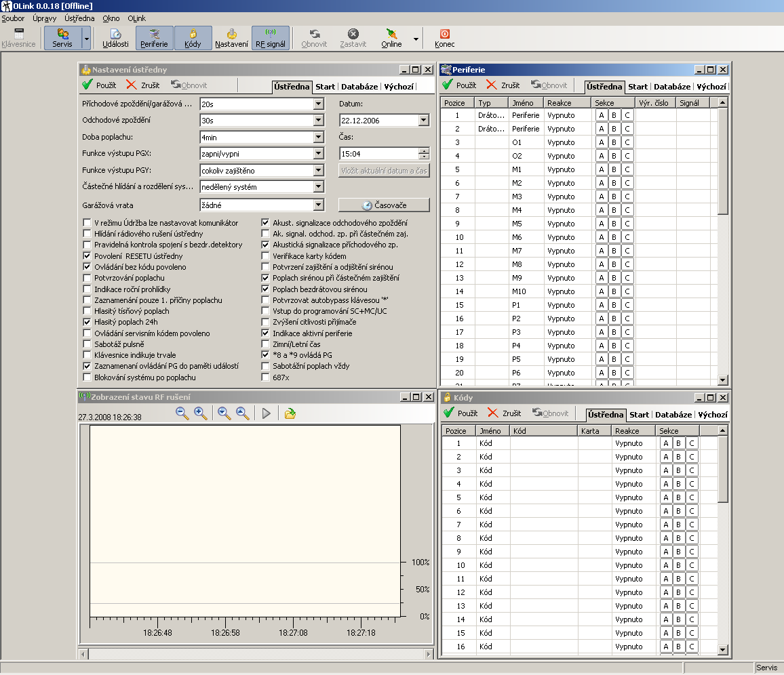Toggle section C for Periferie row O1

point(627,142)
